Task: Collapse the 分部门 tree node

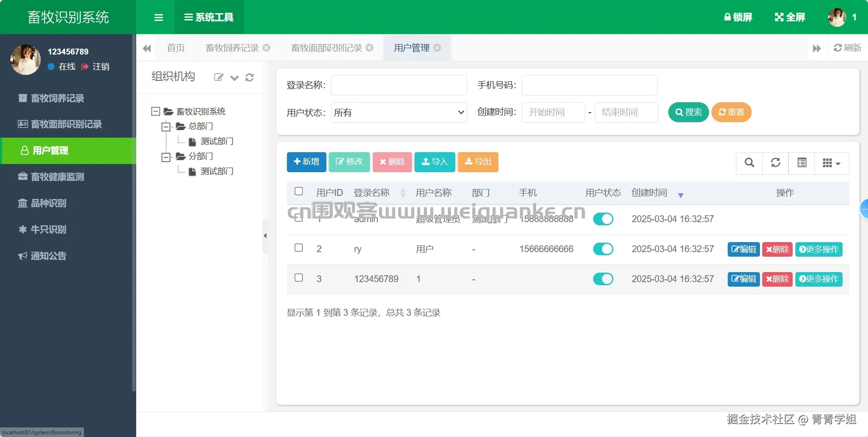Action: (x=166, y=157)
